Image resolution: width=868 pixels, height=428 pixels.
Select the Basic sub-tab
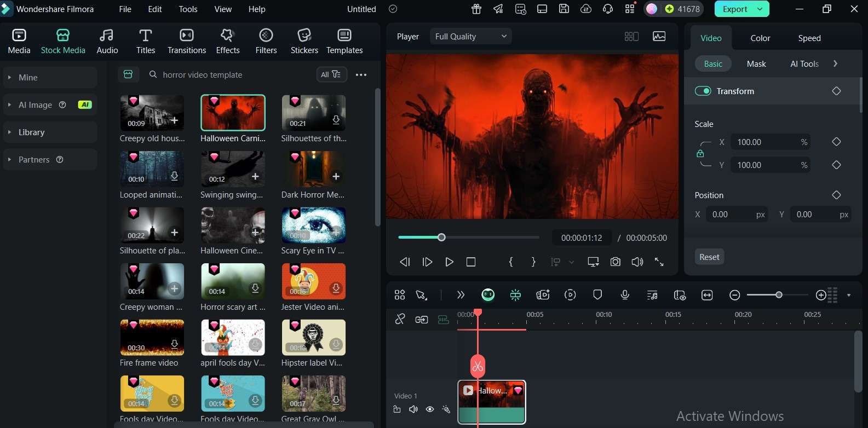713,63
